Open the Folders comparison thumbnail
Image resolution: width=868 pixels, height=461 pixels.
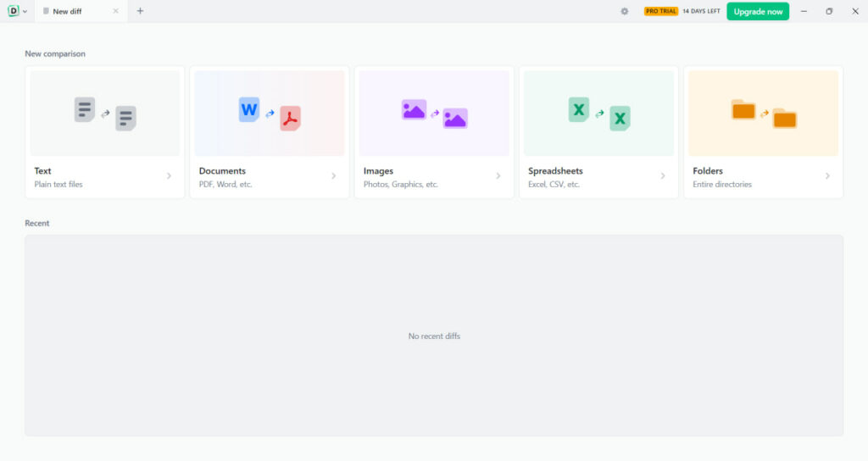pos(764,113)
